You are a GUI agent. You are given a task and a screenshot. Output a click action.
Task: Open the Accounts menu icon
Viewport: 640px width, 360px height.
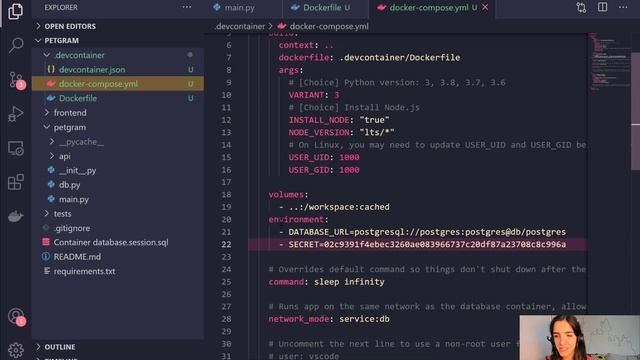[16, 316]
